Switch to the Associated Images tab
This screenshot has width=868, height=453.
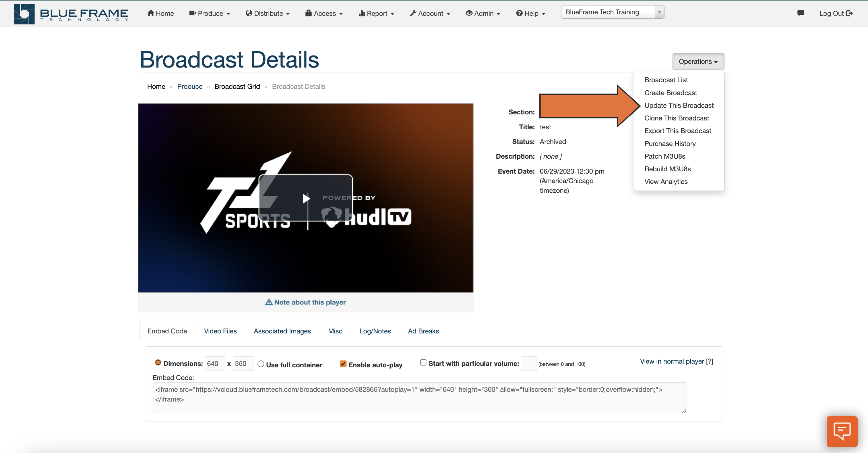pos(282,331)
